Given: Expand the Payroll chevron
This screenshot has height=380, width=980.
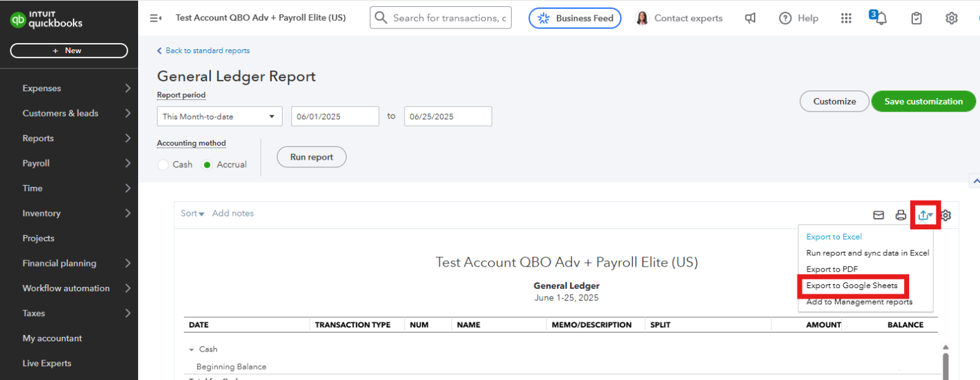Looking at the screenshot, I should (x=127, y=163).
